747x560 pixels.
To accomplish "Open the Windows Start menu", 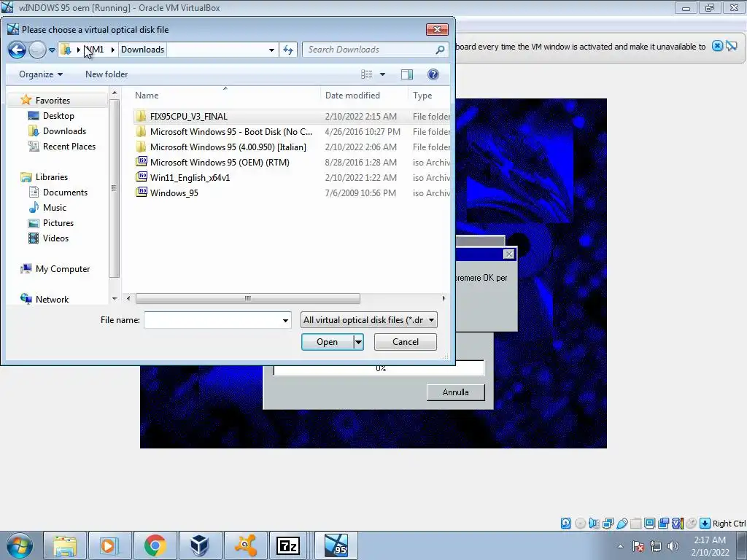I will click(x=19, y=545).
